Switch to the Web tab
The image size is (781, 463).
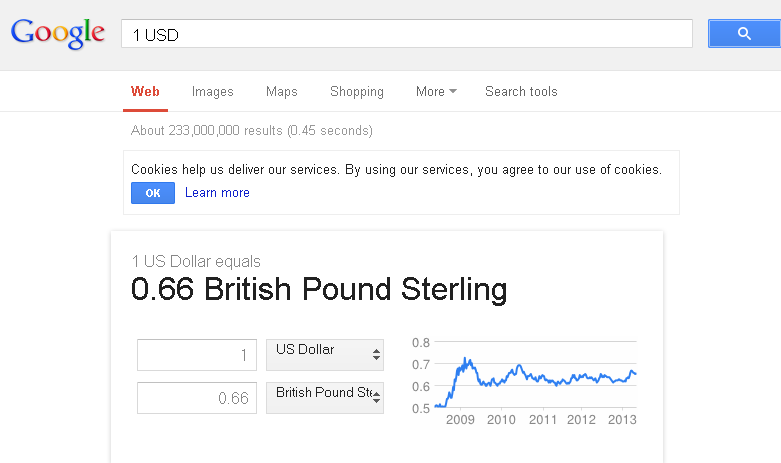(x=145, y=92)
